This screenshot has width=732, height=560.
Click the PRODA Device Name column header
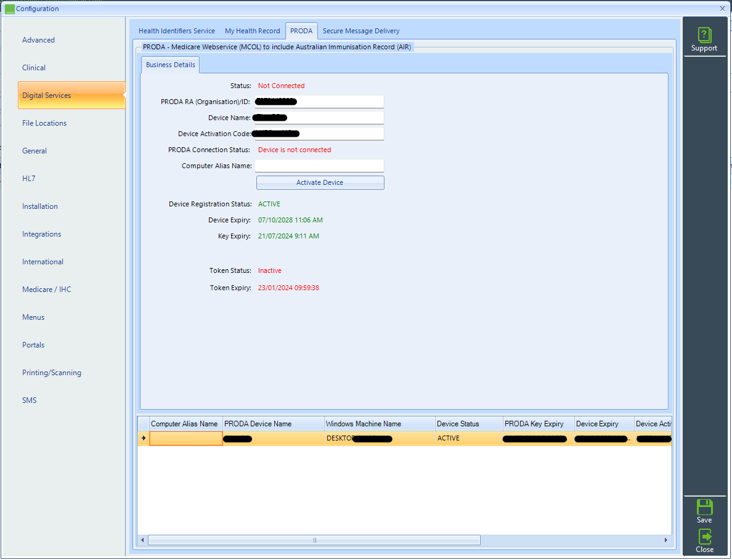[274, 424]
